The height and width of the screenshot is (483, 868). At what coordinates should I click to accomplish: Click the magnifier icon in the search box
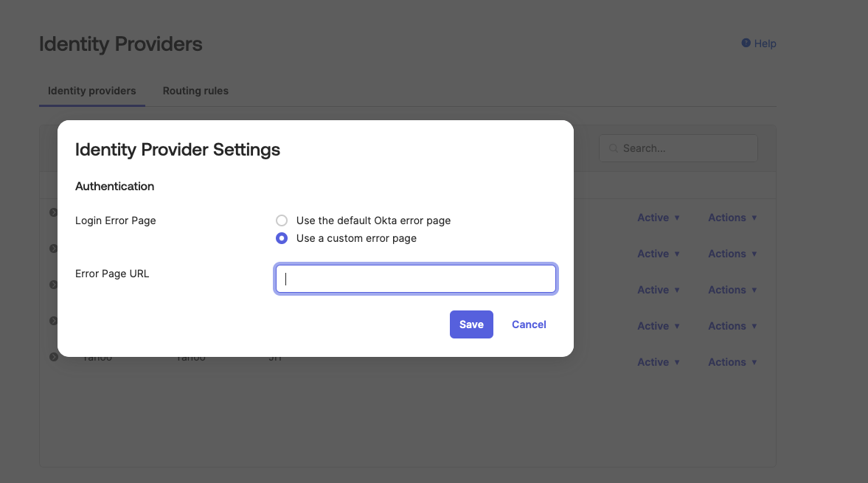tap(613, 148)
